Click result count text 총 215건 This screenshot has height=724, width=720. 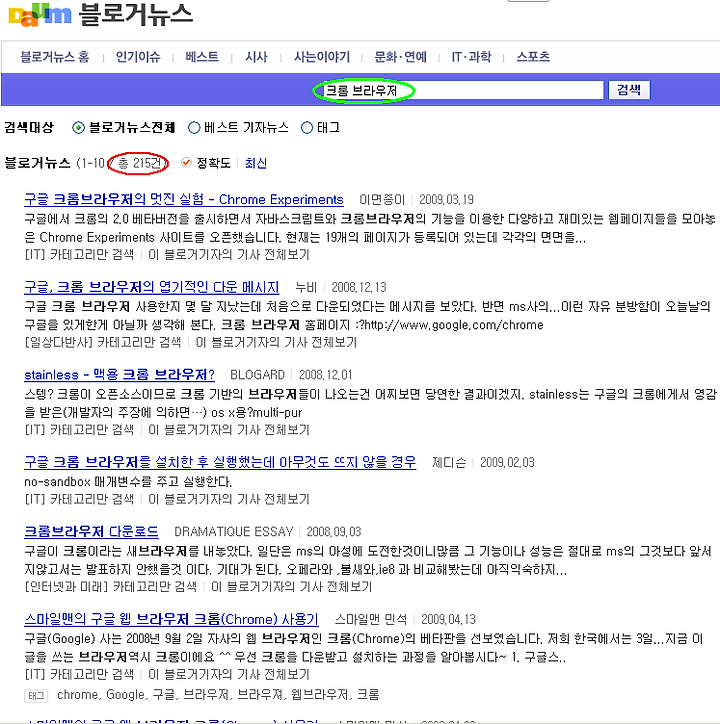tap(140, 163)
